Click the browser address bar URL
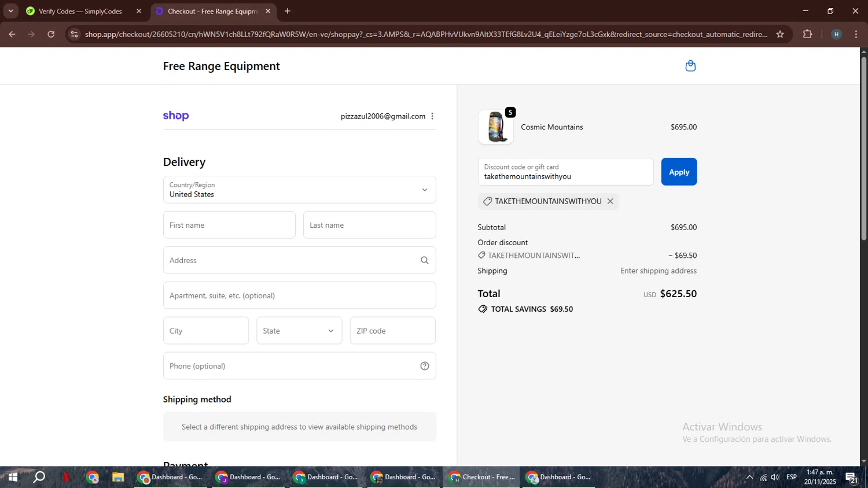Screen dimensions: 868x488 coord(426,34)
